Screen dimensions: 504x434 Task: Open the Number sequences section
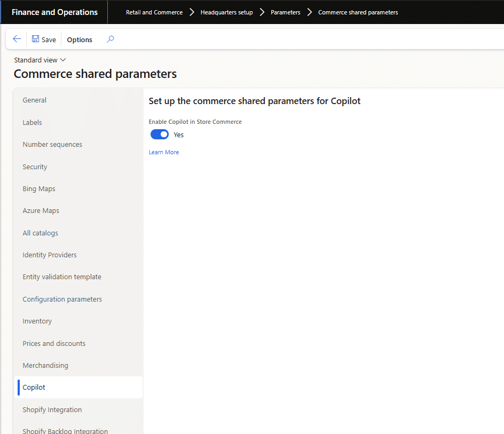coord(52,144)
